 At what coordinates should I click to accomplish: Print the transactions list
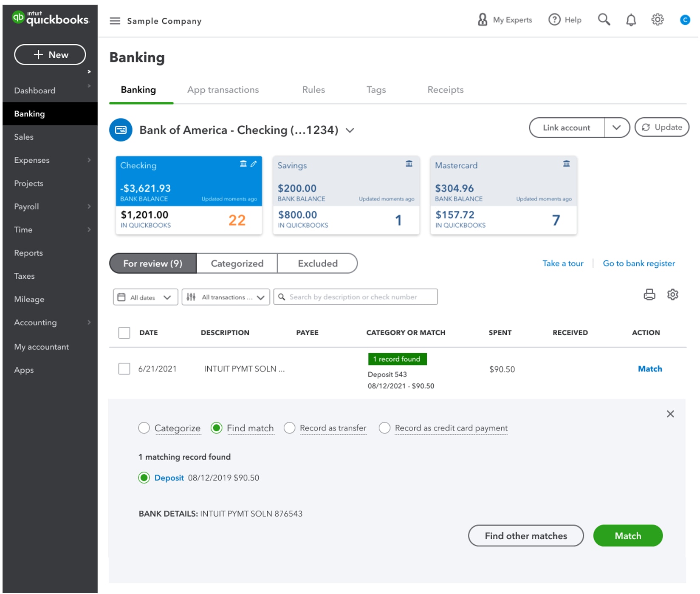pyautogui.click(x=649, y=294)
